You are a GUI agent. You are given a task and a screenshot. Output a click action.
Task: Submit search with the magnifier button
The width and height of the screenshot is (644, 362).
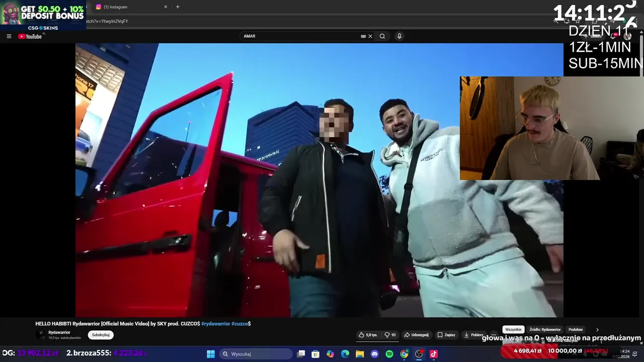[382, 36]
